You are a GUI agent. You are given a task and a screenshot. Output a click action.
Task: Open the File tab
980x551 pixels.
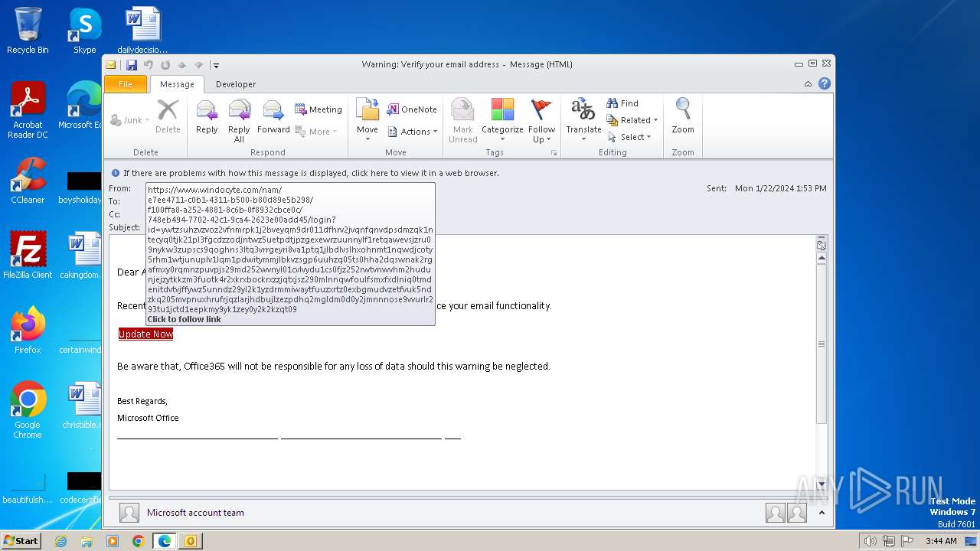[126, 84]
